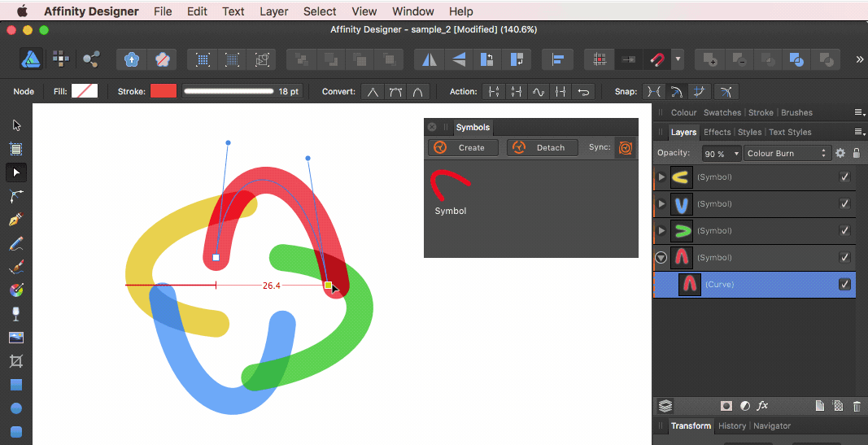The height and width of the screenshot is (445, 868).
Task: Toggle visibility checkbox of Curve layer
Action: (x=844, y=285)
